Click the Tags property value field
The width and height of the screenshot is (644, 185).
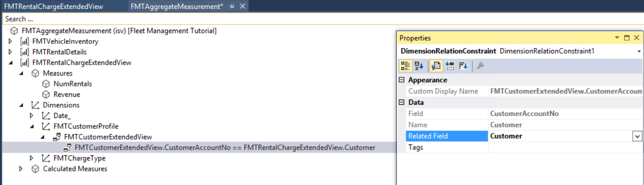pos(565,147)
